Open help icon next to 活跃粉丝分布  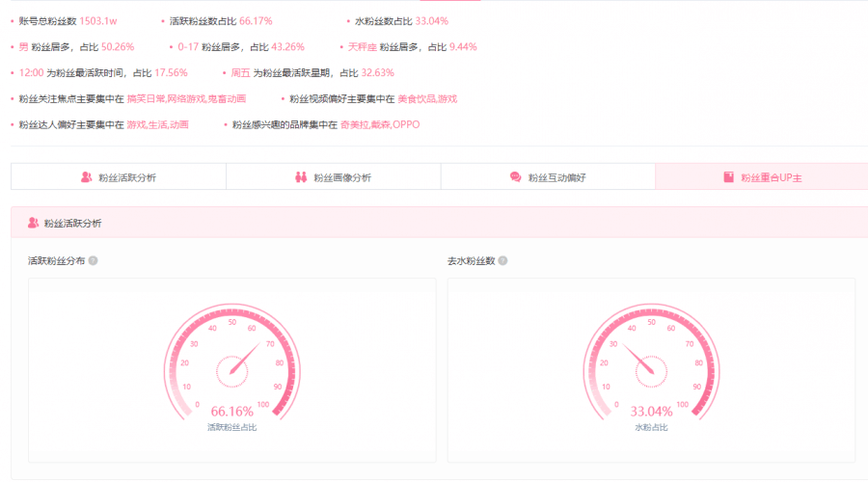[x=93, y=260]
